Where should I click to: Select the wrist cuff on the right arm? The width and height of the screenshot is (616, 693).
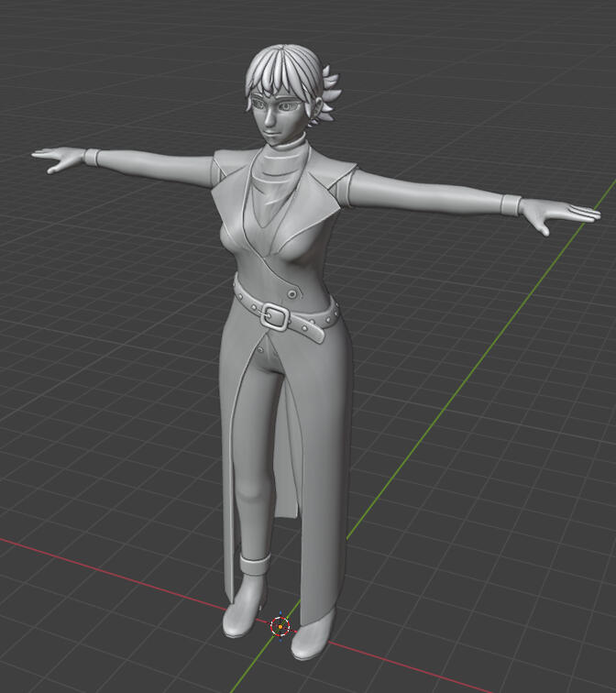click(509, 204)
